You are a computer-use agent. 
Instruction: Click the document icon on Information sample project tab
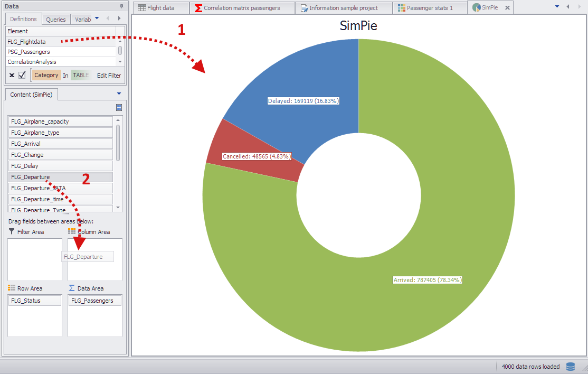[305, 7]
